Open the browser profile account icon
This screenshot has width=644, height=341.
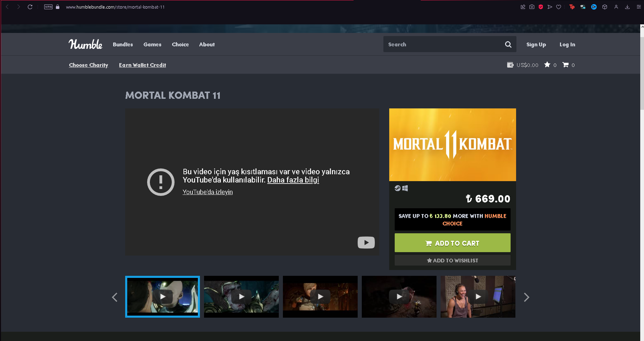click(616, 7)
